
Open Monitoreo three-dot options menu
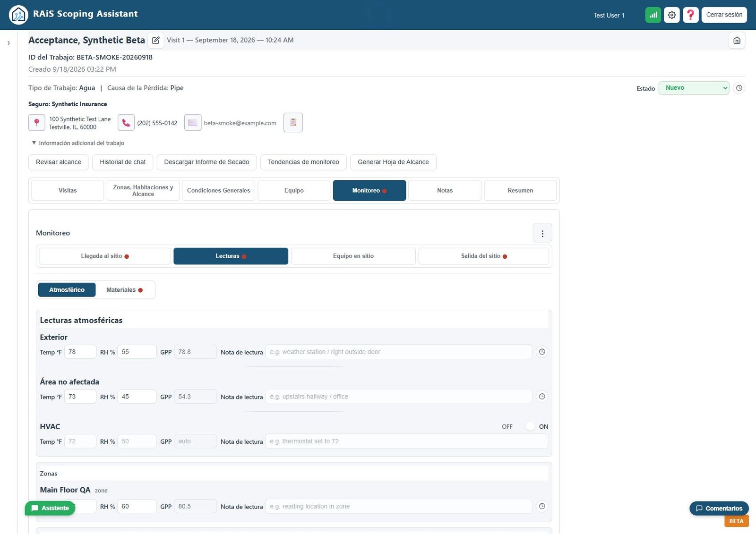click(542, 233)
